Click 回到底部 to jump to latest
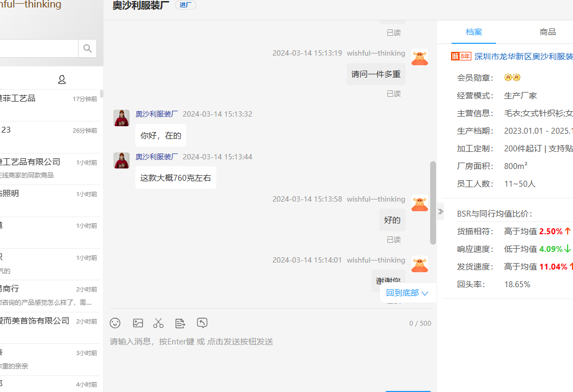The image size is (573, 392). point(408,293)
